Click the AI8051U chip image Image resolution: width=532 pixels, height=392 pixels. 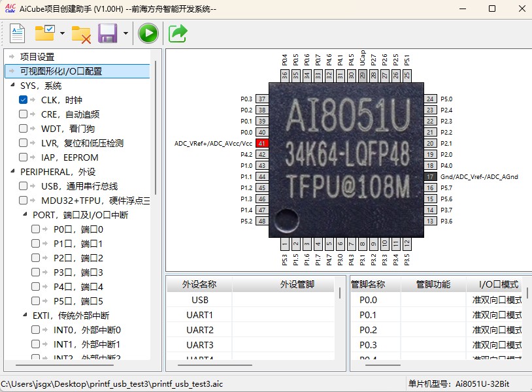tap(346, 159)
